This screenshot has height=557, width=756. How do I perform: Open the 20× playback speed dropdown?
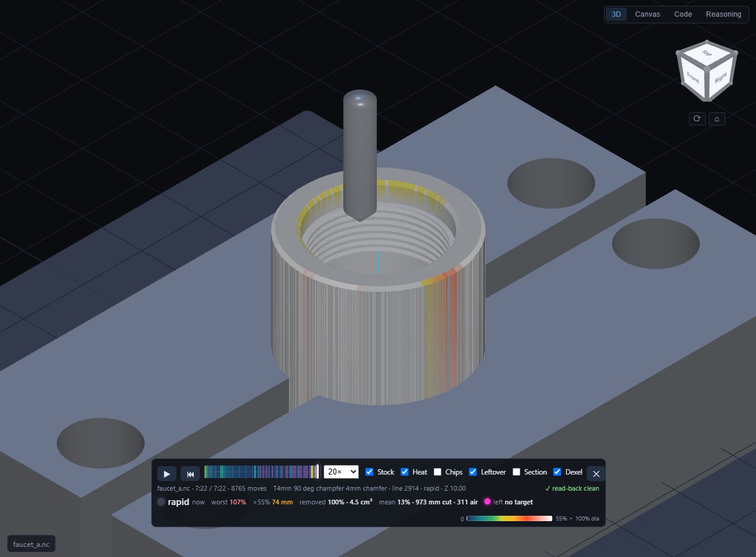pos(341,472)
